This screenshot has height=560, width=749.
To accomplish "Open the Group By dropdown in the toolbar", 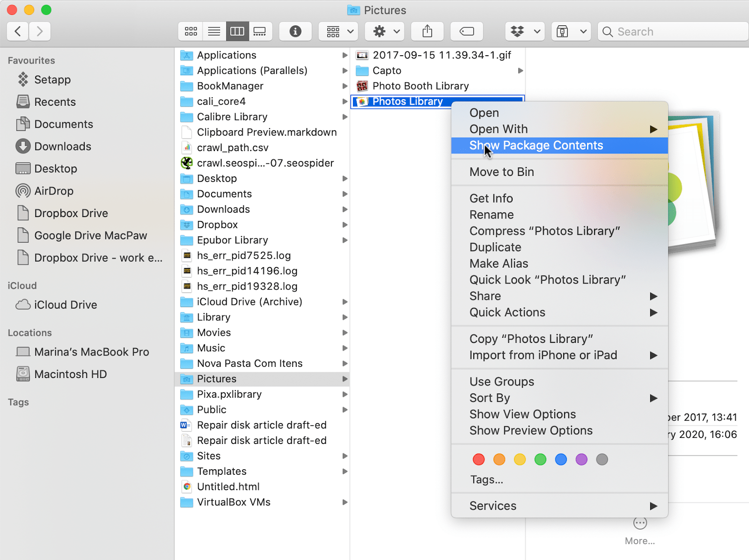I will tap(338, 31).
